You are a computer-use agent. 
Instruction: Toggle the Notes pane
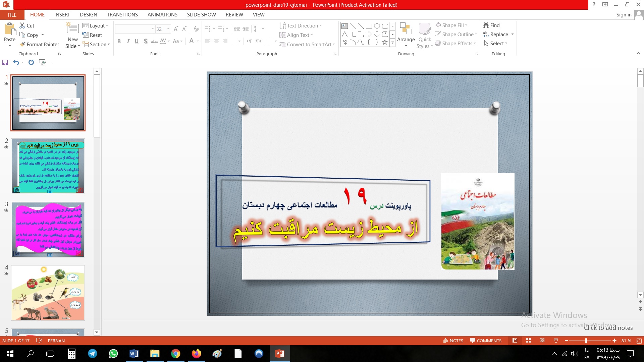[453, 341]
